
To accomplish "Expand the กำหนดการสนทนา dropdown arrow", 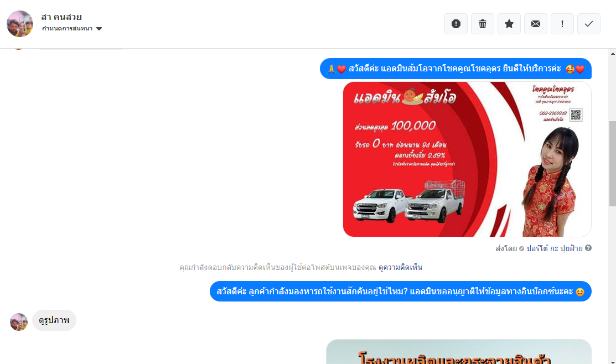I will [x=99, y=29].
